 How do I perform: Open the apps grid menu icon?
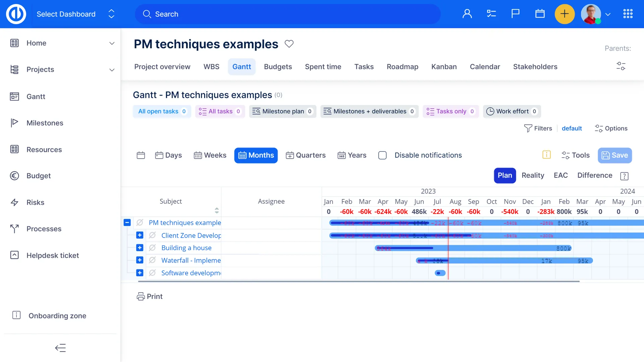tap(628, 14)
